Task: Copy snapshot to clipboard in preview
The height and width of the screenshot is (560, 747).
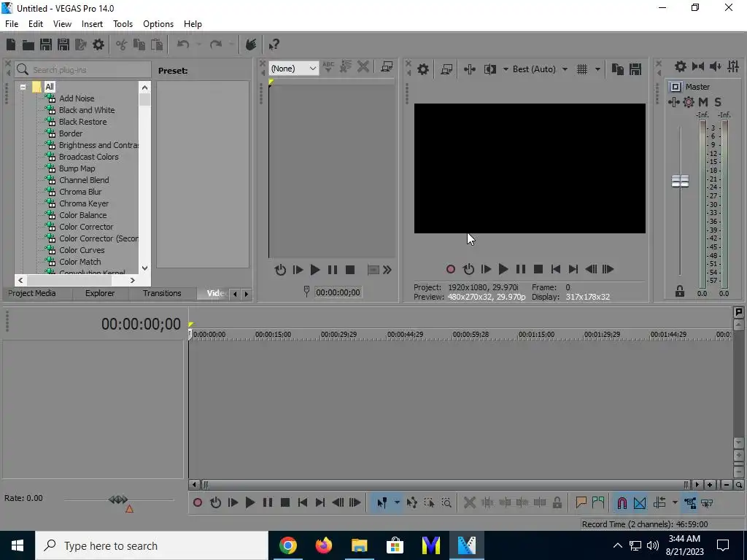Action: coord(617,69)
